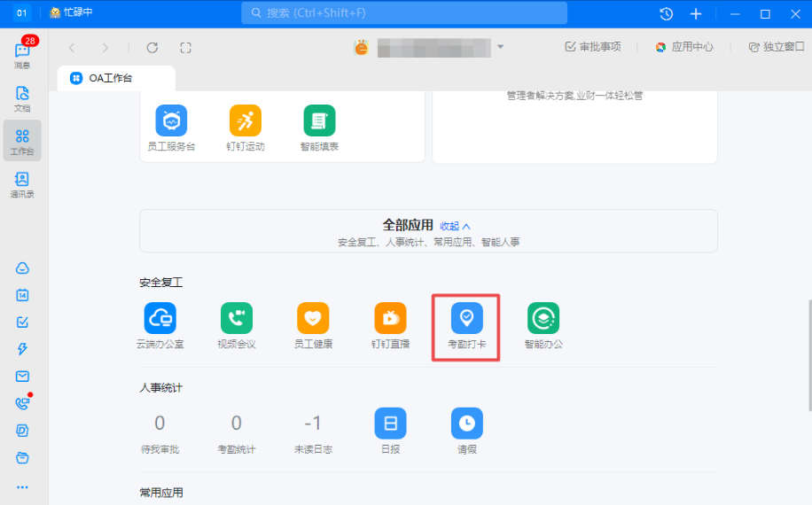Open 应用中心 app center
This screenshot has width=812, height=505.
684,47
